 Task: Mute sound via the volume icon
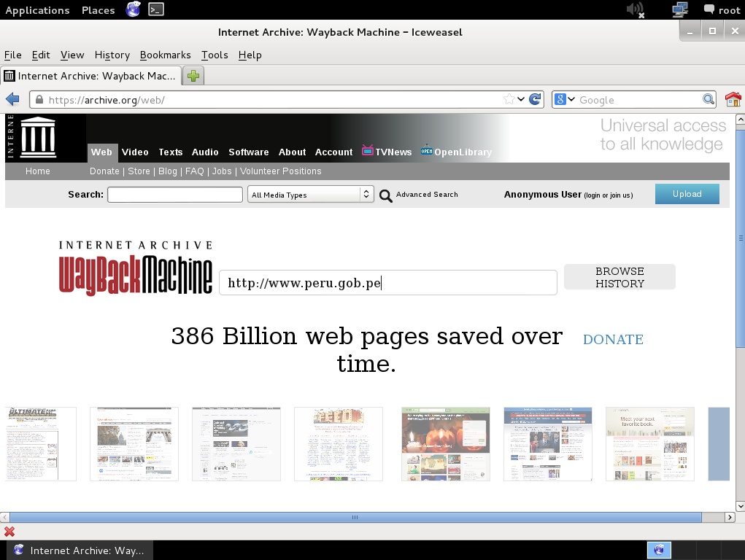[x=635, y=9]
